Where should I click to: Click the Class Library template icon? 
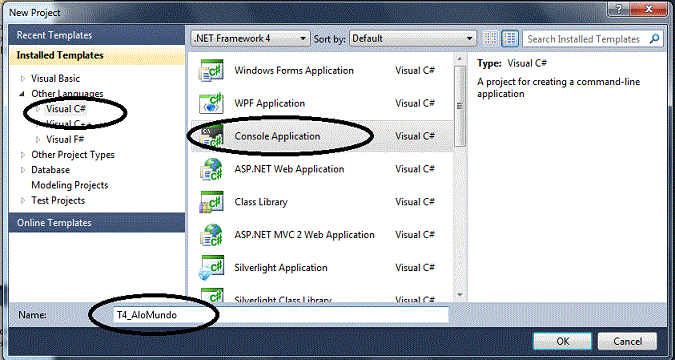point(211,202)
